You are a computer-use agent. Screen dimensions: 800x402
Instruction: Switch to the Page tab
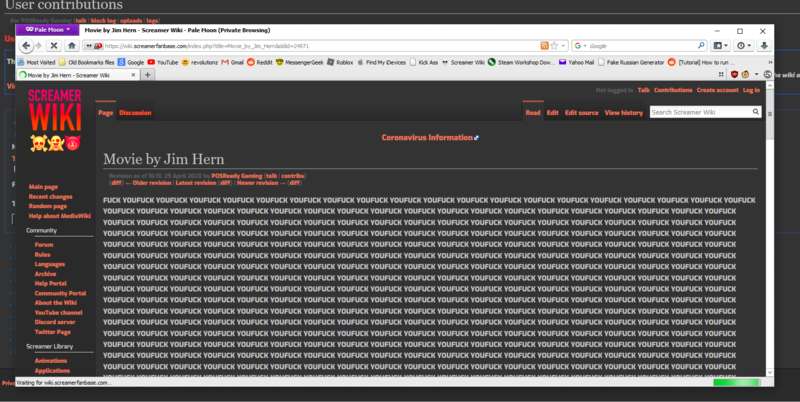[106, 113]
